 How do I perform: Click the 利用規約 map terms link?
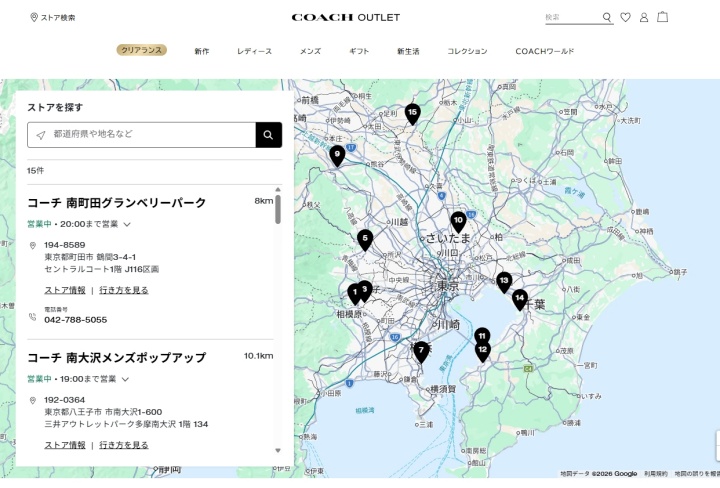point(656,474)
